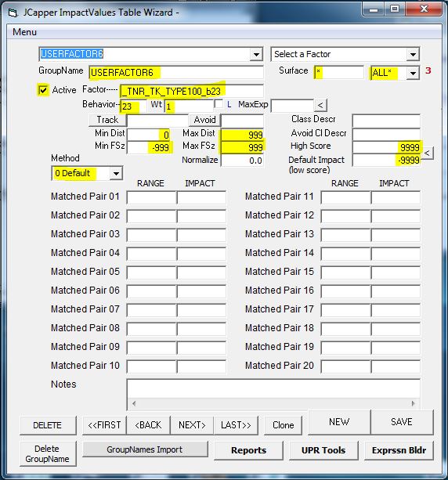Viewport: 448px width, 480px height.
Task: Open the Menu menu
Action: point(24,32)
